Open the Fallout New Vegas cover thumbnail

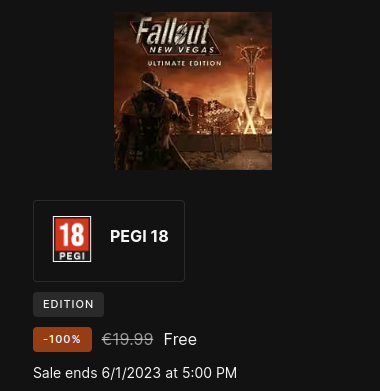click(193, 91)
